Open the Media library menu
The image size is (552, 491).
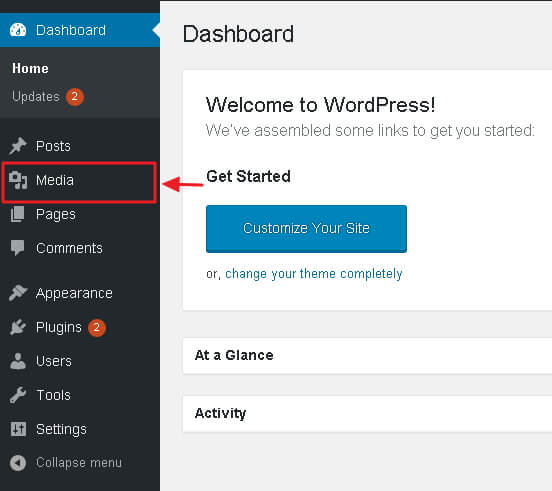pos(80,180)
